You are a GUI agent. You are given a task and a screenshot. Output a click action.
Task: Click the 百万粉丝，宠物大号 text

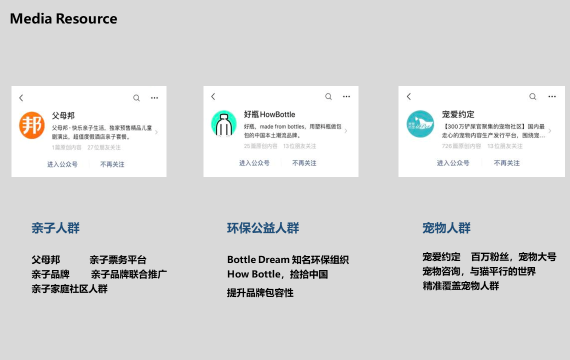click(x=514, y=257)
